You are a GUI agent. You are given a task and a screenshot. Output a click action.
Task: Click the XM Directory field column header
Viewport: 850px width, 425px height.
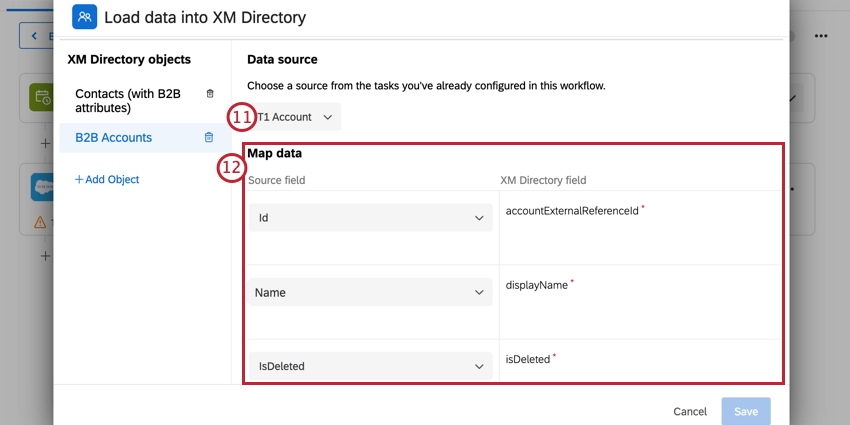click(x=543, y=180)
